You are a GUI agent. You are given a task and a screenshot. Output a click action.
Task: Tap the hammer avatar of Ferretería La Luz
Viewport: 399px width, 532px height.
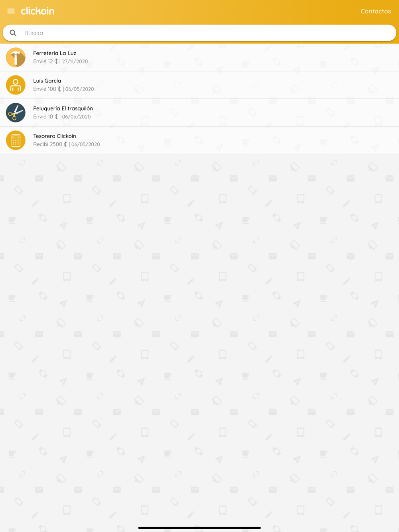16,57
